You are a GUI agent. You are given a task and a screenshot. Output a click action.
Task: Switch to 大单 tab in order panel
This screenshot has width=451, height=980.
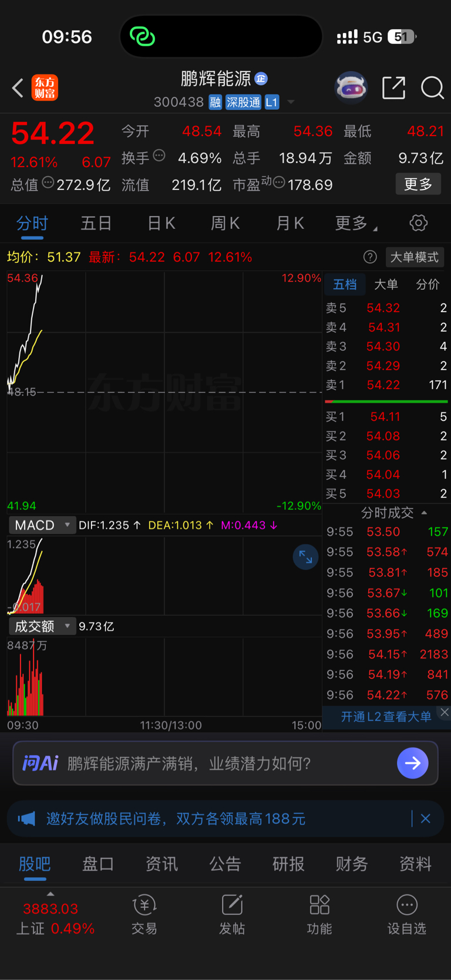coord(386,285)
